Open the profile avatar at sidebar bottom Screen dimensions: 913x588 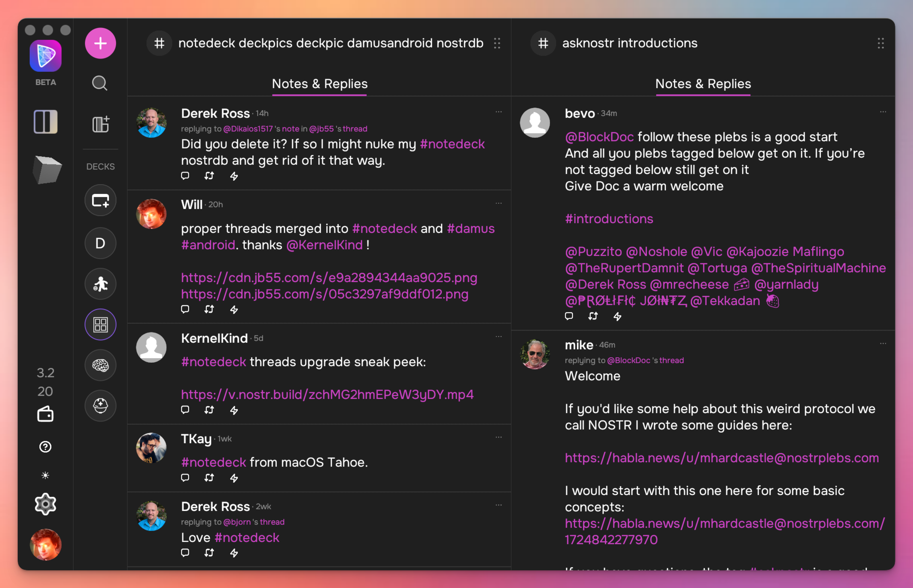pyautogui.click(x=45, y=545)
